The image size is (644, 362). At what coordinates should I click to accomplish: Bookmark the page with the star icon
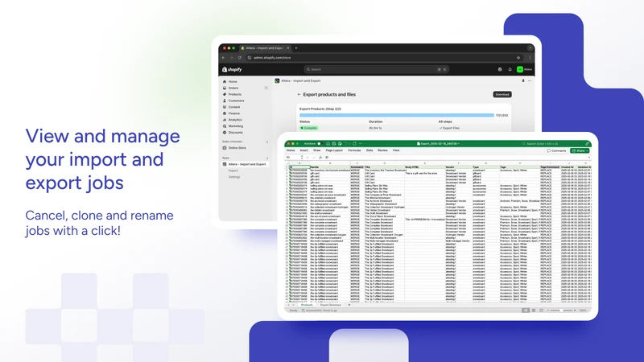(518, 58)
